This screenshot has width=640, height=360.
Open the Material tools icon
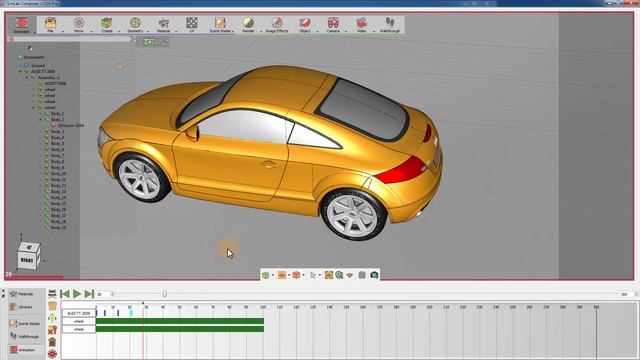coord(163,24)
